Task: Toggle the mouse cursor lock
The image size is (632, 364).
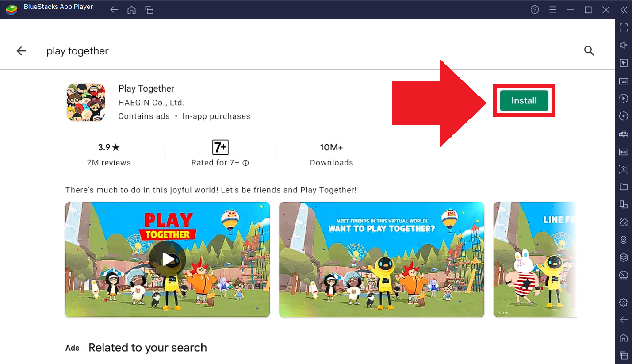Action: click(x=624, y=63)
